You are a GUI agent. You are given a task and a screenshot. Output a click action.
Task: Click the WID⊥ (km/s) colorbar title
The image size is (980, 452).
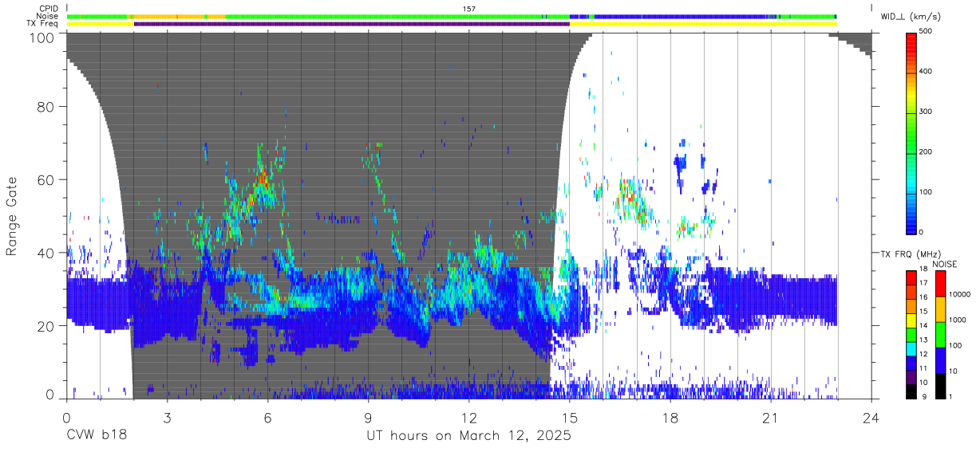[x=909, y=15]
